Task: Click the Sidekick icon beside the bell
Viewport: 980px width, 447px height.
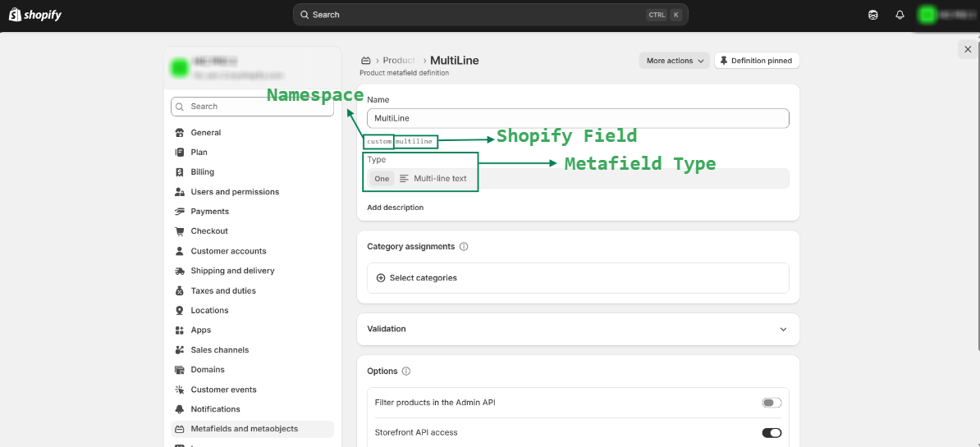Action: click(873, 15)
